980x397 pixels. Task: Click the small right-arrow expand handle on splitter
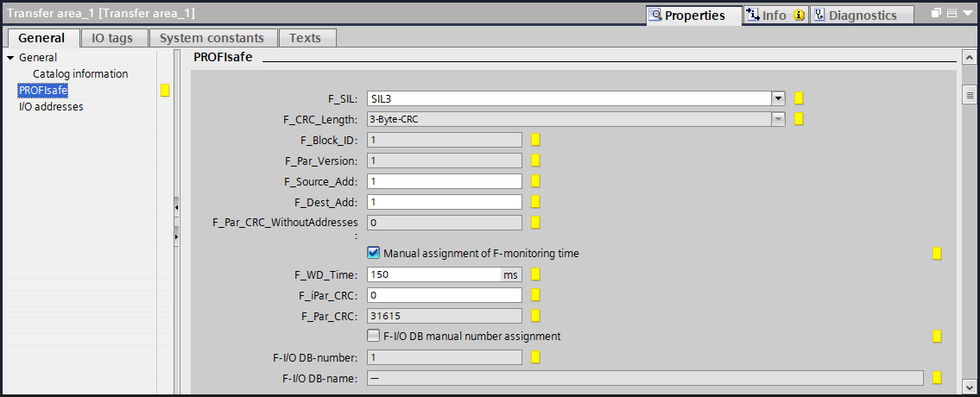176,235
